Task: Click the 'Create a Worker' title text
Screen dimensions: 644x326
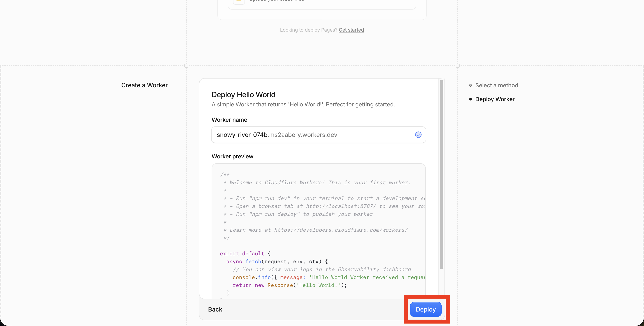Action: [x=144, y=85]
